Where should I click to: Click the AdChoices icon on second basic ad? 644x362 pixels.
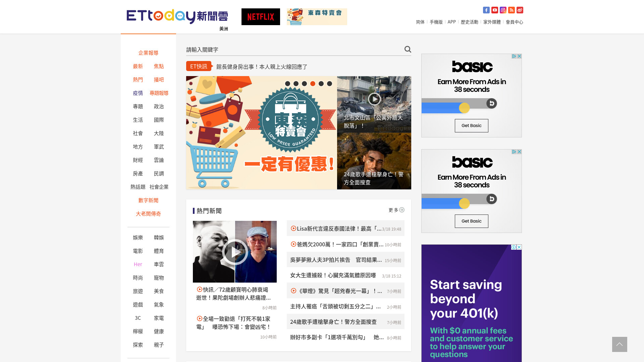514,152
